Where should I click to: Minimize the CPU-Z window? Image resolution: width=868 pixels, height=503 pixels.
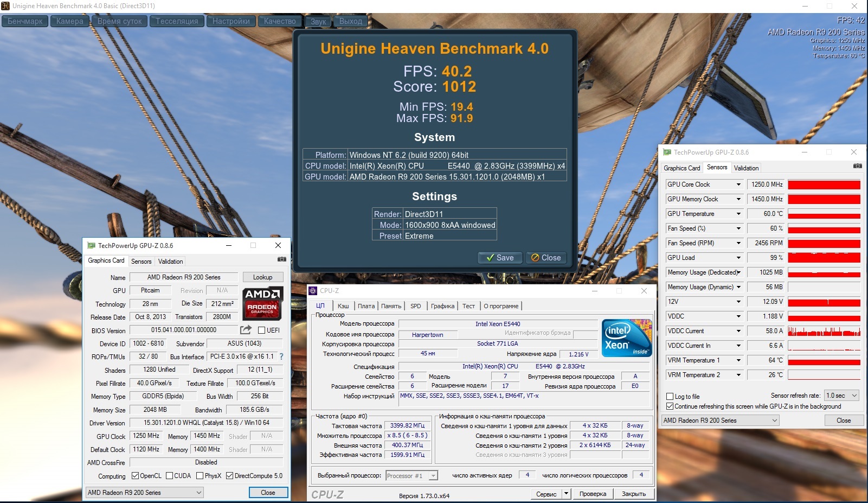click(x=595, y=291)
